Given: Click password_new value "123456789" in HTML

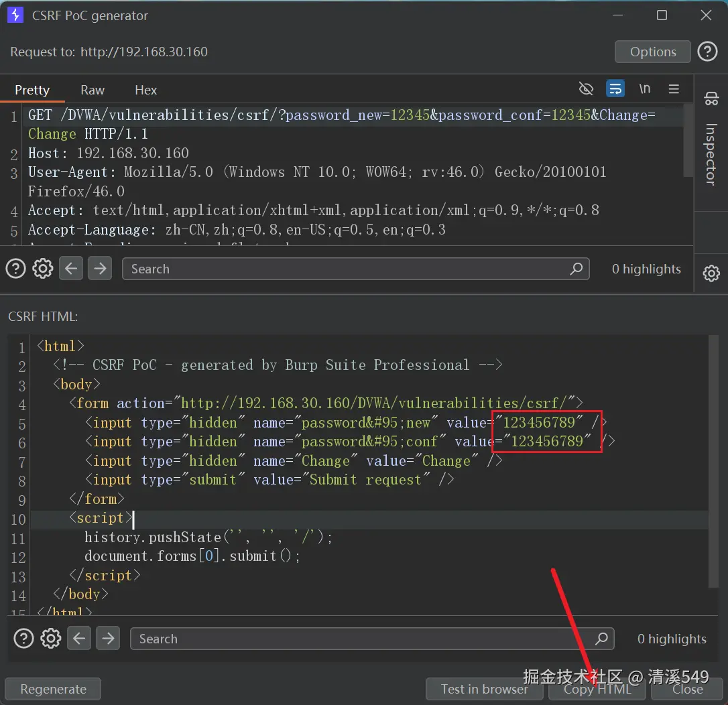Looking at the screenshot, I should [x=539, y=422].
